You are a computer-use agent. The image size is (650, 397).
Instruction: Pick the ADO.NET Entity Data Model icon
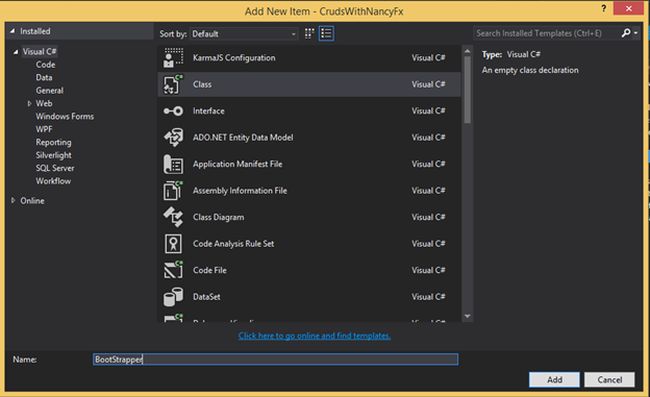[x=173, y=137]
